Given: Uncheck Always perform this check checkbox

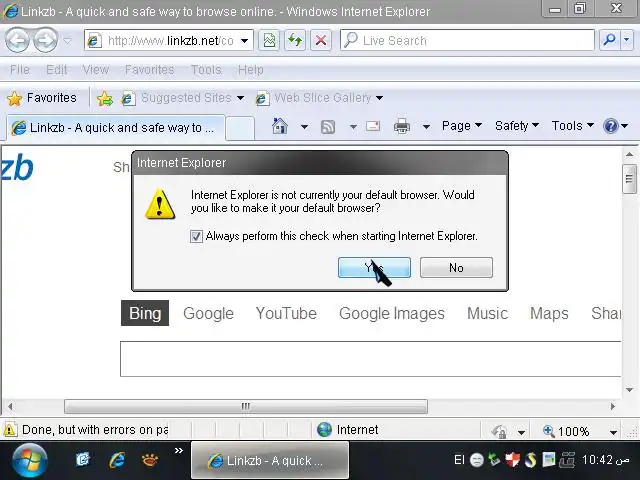Looking at the screenshot, I should (x=196, y=236).
